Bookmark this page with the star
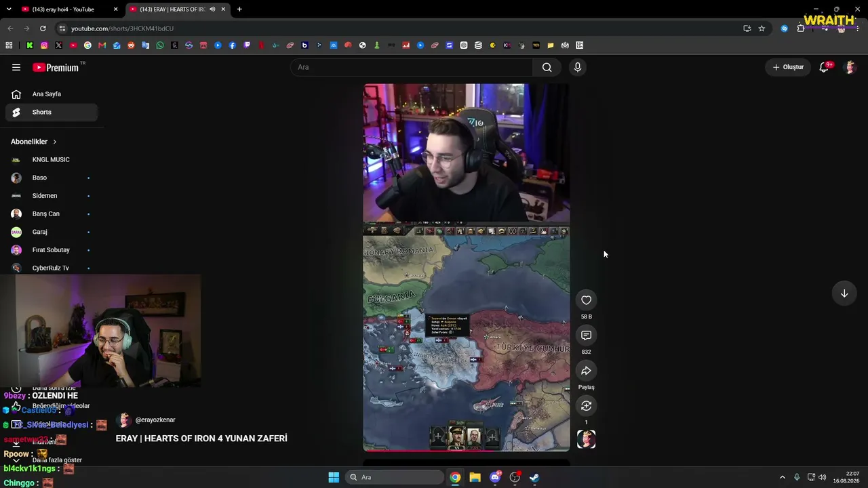The width and height of the screenshot is (868, 488). coord(762,28)
